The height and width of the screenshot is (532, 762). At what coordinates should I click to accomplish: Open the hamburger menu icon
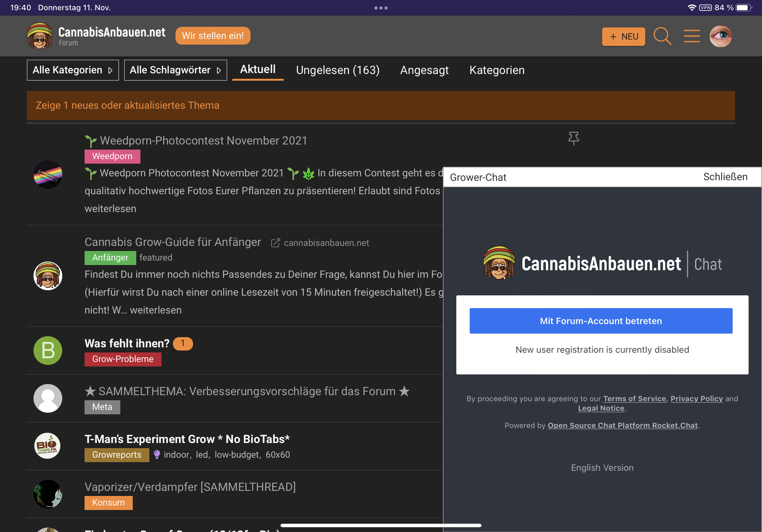692,36
